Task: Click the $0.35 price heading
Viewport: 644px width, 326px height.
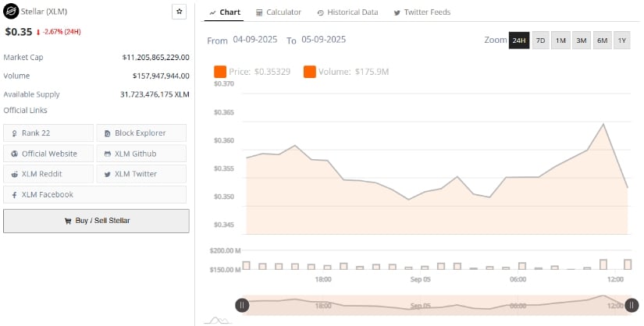Action: pyautogui.click(x=19, y=32)
